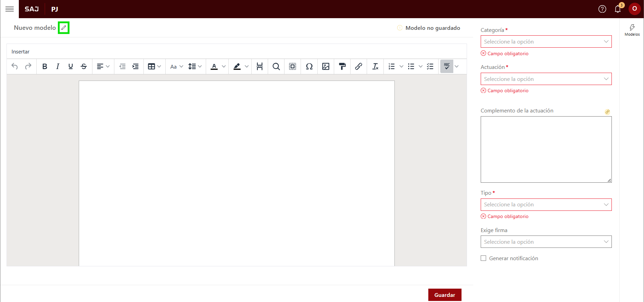Expand the Categoría dropdown

[x=546, y=41]
